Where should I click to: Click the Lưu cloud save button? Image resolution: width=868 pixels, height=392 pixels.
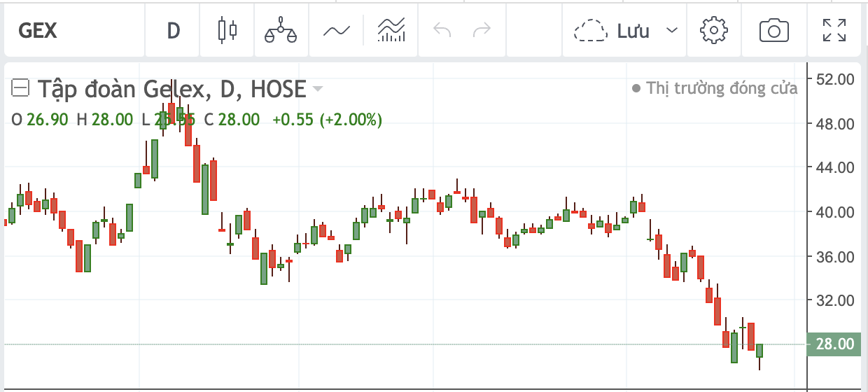click(610, 31)
